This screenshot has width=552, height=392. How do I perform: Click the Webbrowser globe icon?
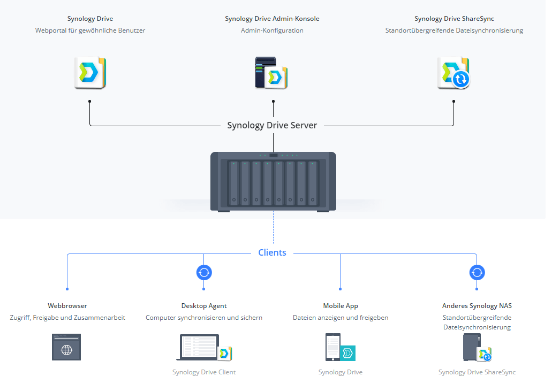(x=66, y=347)
